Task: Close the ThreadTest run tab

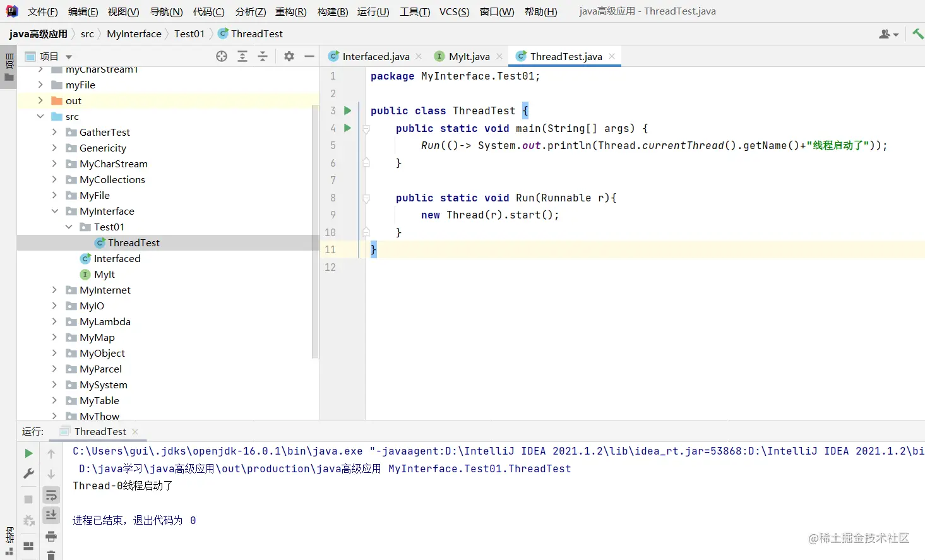Action: (135, 431)
